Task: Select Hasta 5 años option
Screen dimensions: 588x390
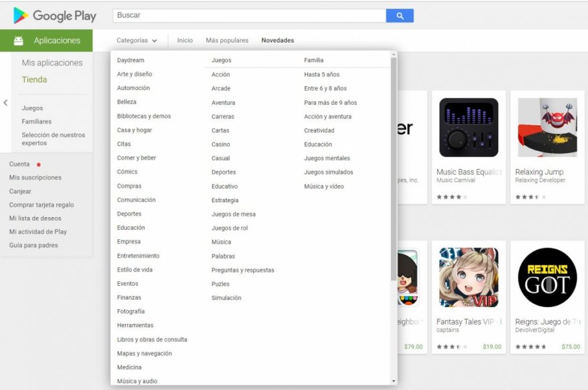Action: 322,75
